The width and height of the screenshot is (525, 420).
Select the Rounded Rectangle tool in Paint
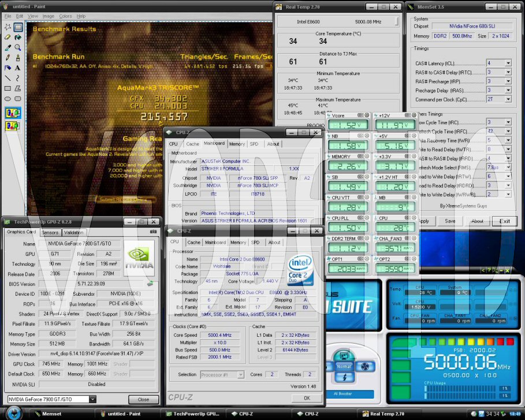[x=18, y=98]
